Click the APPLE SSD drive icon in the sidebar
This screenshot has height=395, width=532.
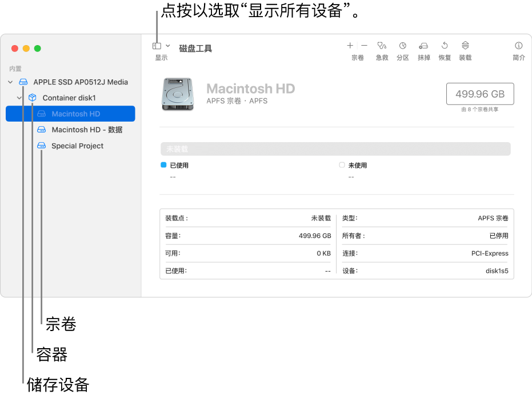tap(23, 82)
